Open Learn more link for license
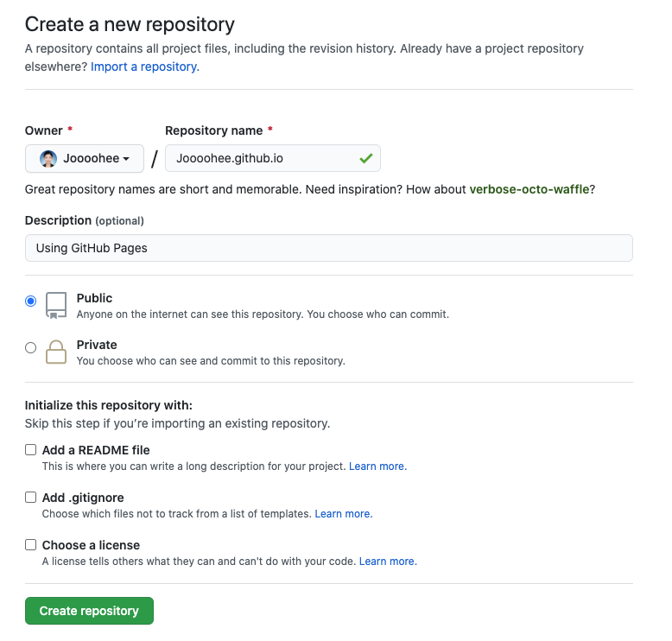Viewport: 672px width, 641px height. 388,562
